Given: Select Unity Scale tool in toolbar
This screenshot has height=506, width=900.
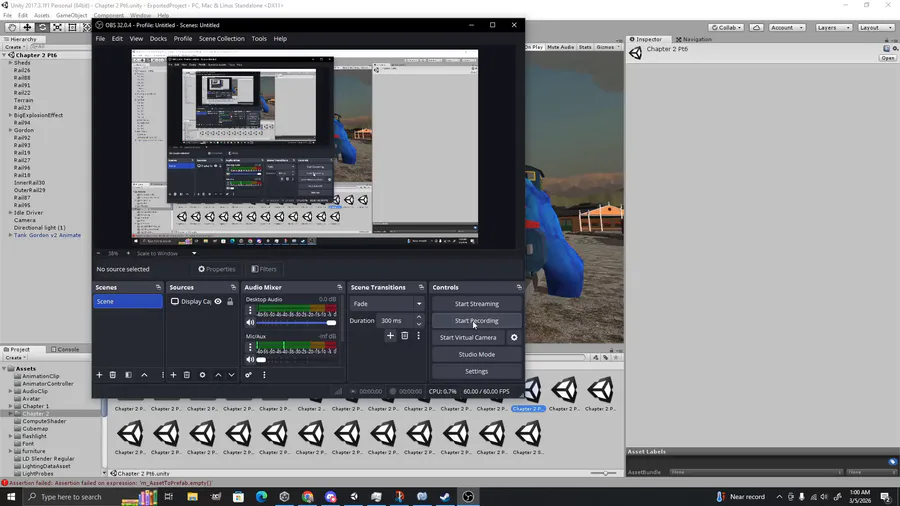Looking at the screenshot, I should pos(57,27).
